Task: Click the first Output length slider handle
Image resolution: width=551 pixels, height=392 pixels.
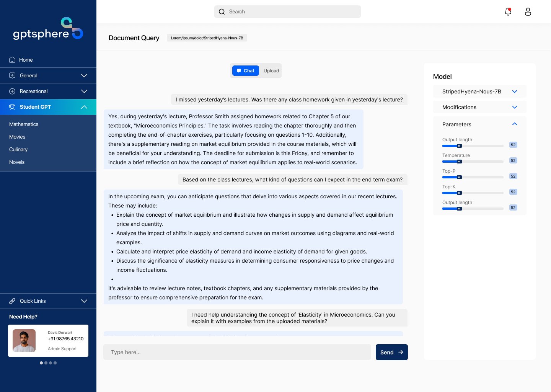Action: tap(459, 146)
